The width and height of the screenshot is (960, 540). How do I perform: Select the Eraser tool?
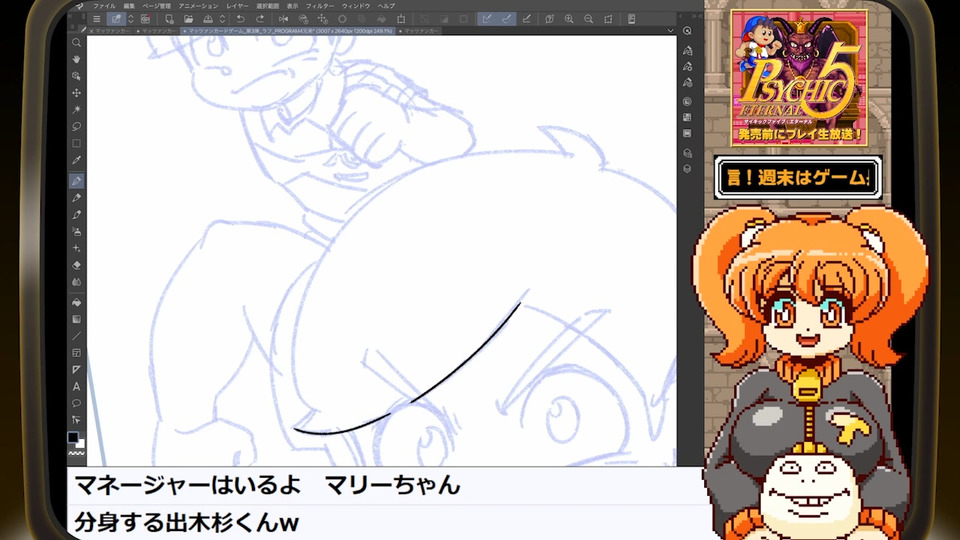click(x=77, y=265)
